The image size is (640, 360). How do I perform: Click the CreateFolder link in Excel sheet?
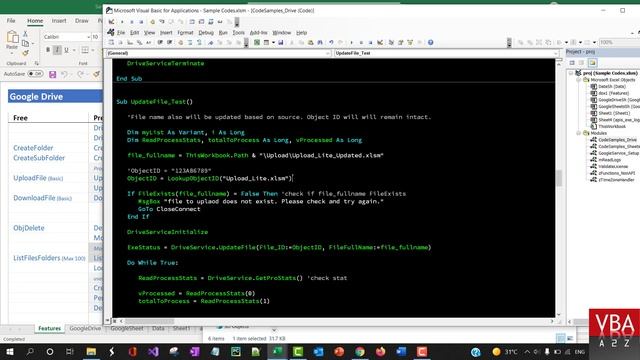pos(33,148)
